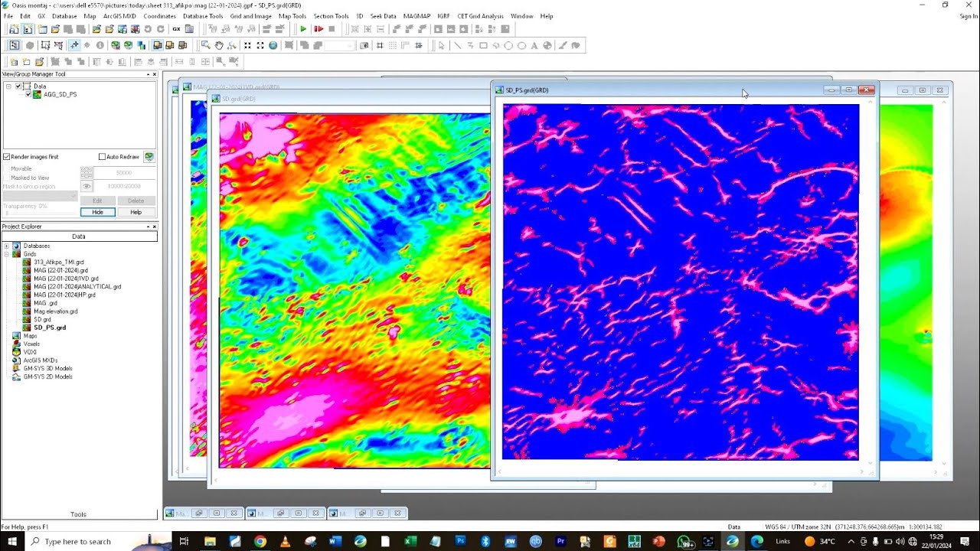Expand the Databases tree node
The height and width of the screenshot is (551, 980).
[x=7, y=246]
